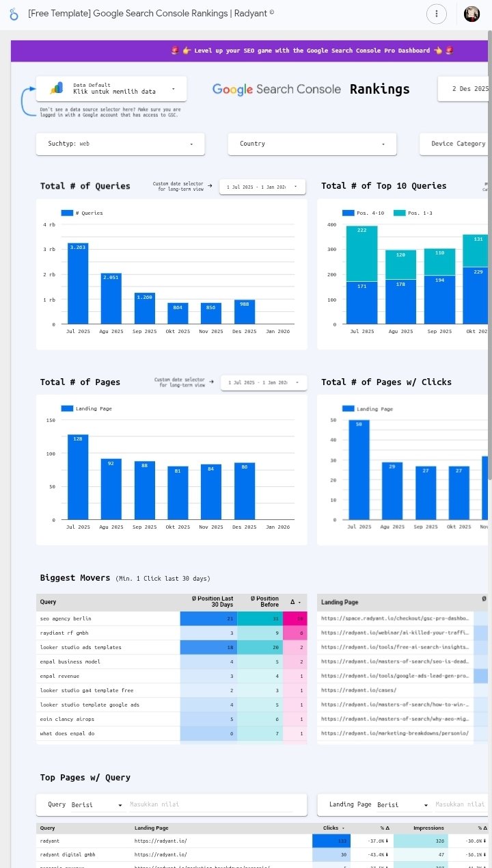Select the 'raydiant rf gmbh' query row
This screenshot has width=492, height=868.
coord(172,633)
